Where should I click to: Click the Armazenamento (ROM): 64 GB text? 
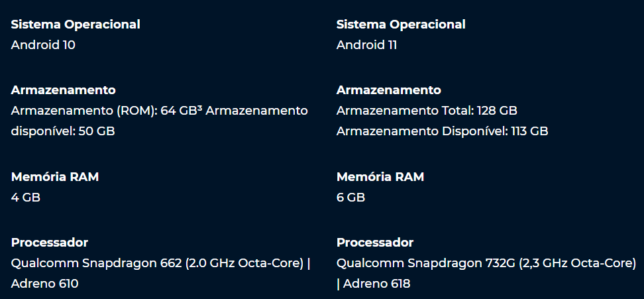106,111
